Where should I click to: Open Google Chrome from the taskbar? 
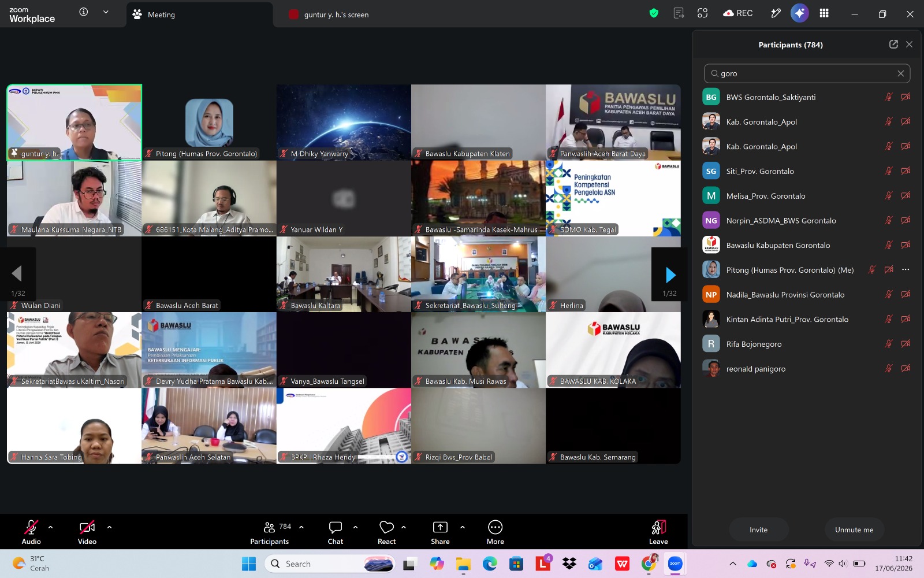click(x=649, y=563)
